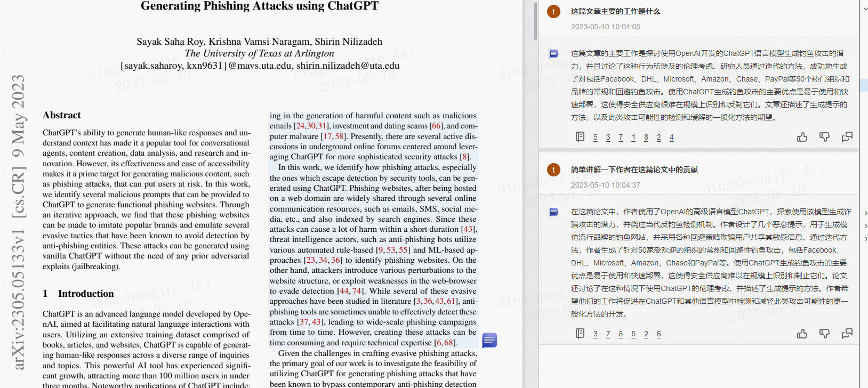Follow citation 61 on evasive approaches literature
The height and width of the screenshot is (388, 868).
point(451,301)
